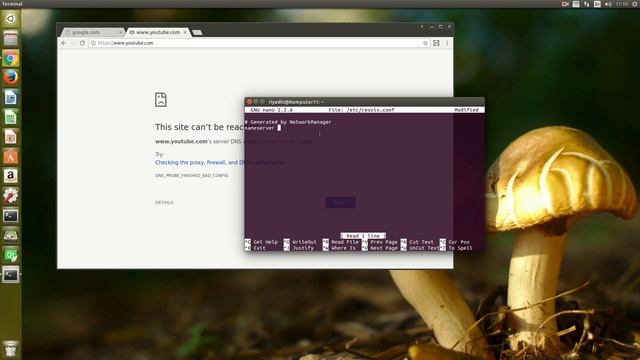Launch Google Chrome from the launcher
Screen dimensions: 640x360
11,58
